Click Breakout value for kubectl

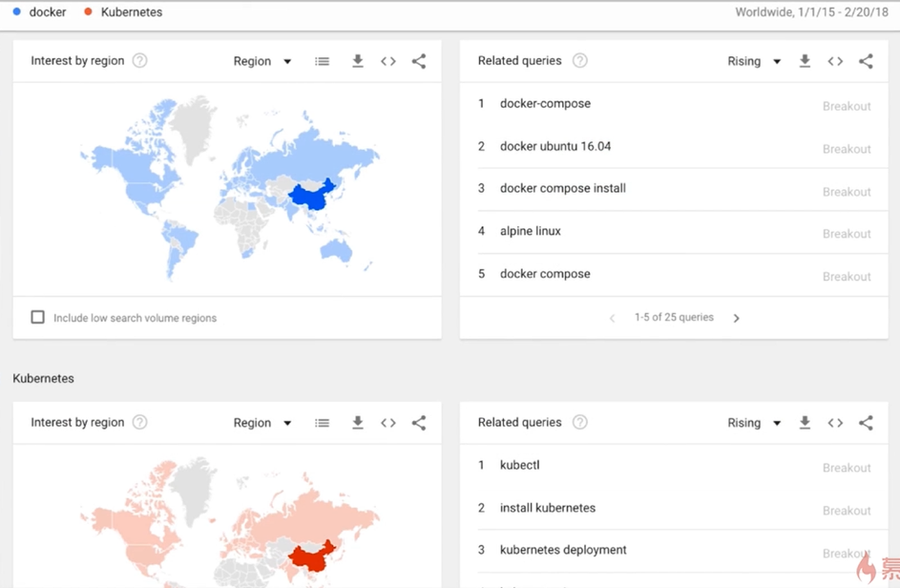coord(847,468)
